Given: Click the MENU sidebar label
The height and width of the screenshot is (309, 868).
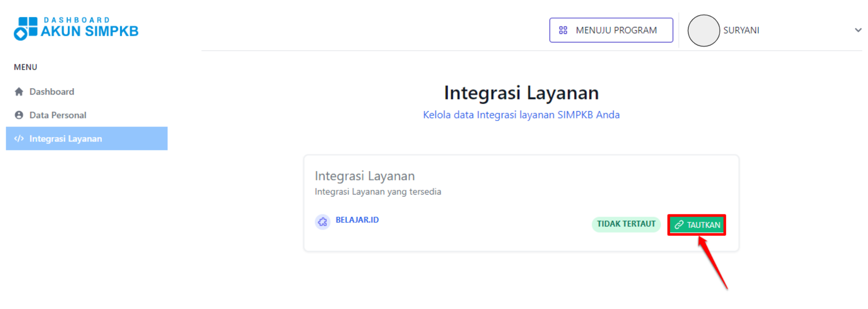Looking at the screenshot, I should pyautogui.click(x=25, y=67).
